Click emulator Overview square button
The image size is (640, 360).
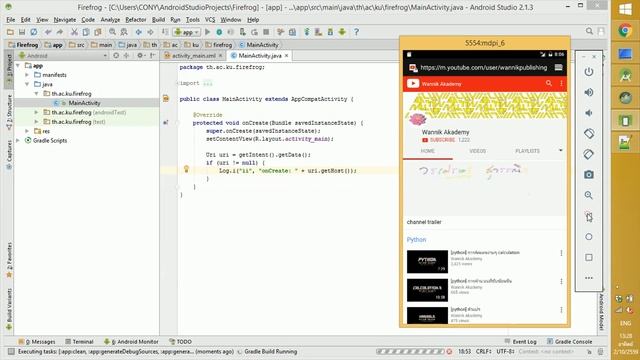tap(589, 258)
